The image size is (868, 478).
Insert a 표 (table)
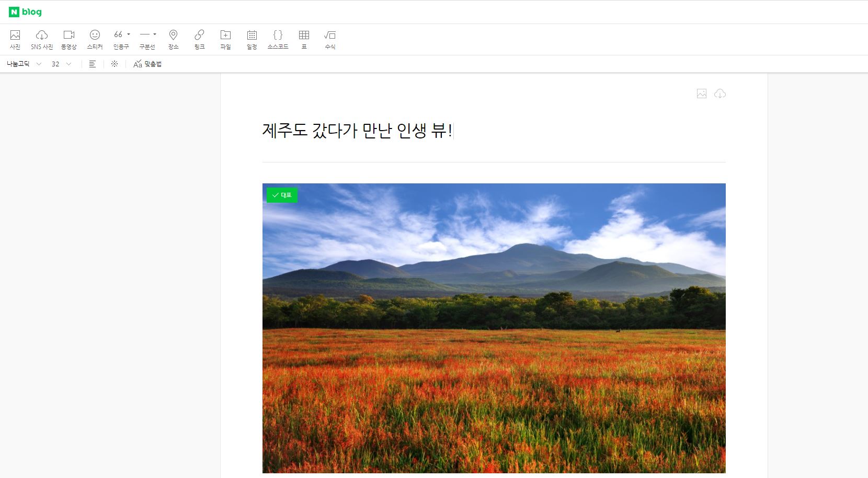coord(304,39)
